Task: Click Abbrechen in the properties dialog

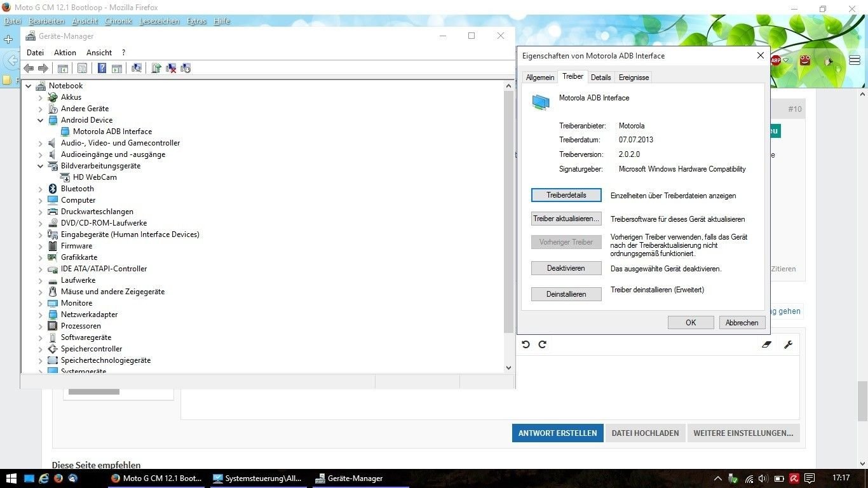Action: click(742, 323)
